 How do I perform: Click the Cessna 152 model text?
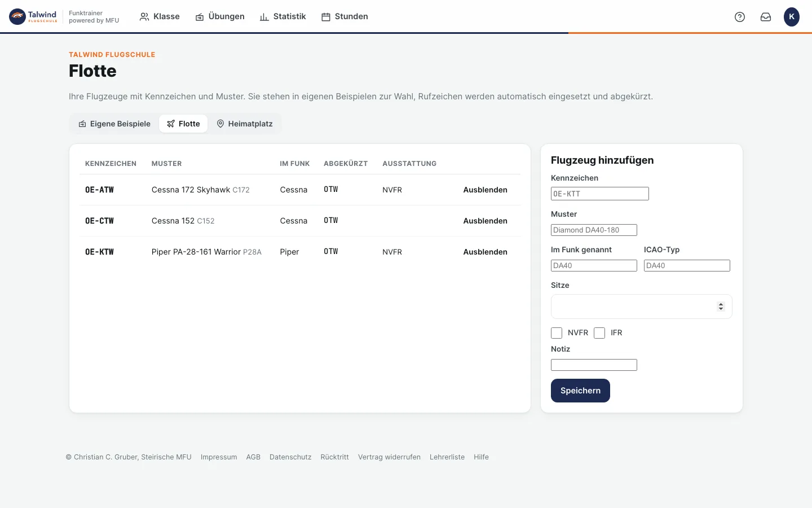pos(173,221)
